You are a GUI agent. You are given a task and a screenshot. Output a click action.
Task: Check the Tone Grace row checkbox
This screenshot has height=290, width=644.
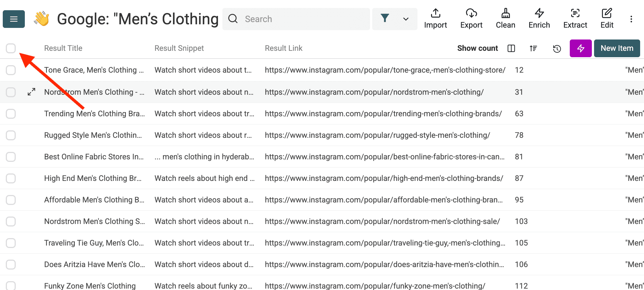(x=10, y=70)
